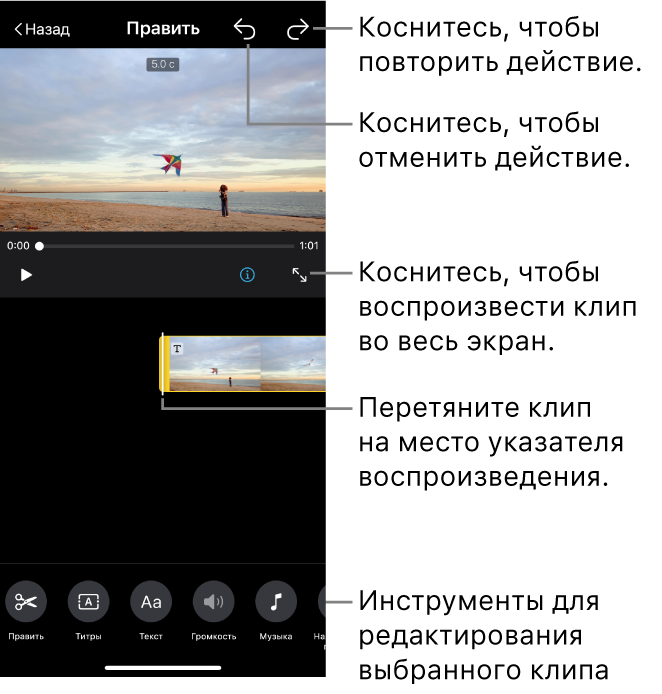This screenshot has width=662, height=694.
Task: Expand clip to fullscreen with arrows icon
Action: coord(300,275)
